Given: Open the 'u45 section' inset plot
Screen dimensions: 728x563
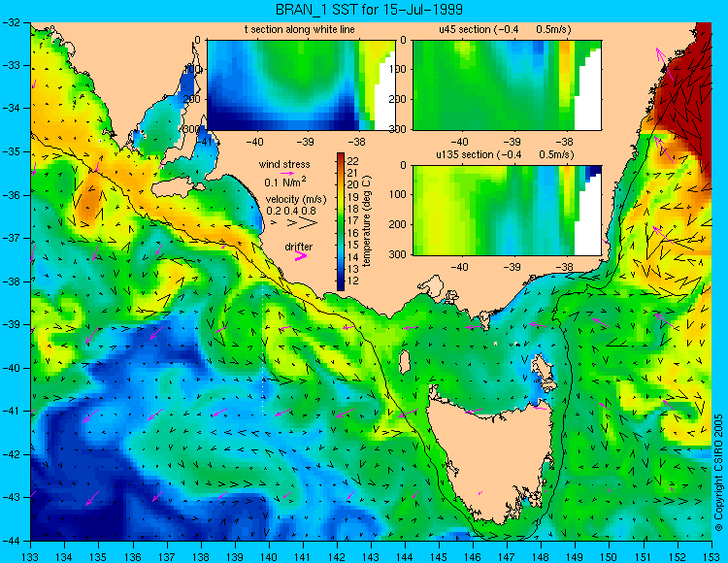Looking at the screenshot, I should click(x=507, y=85).
